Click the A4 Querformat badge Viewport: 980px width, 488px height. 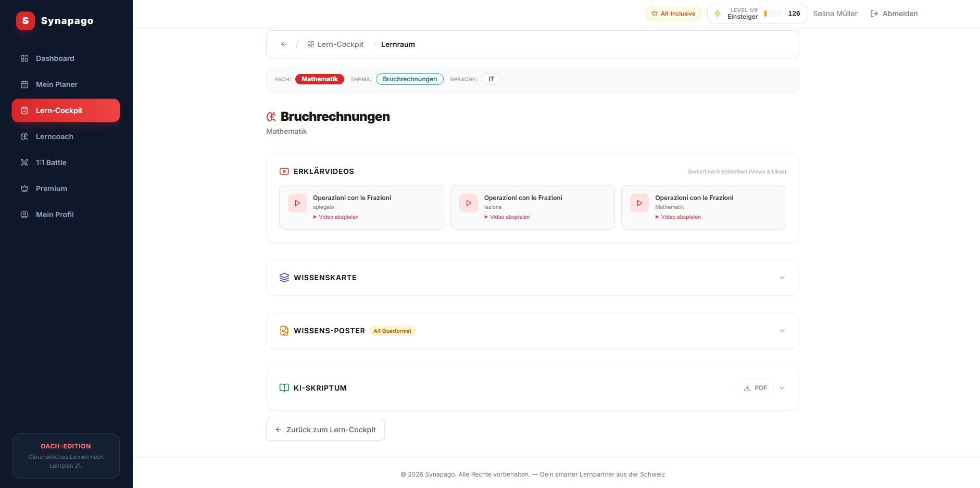point(392,331)
